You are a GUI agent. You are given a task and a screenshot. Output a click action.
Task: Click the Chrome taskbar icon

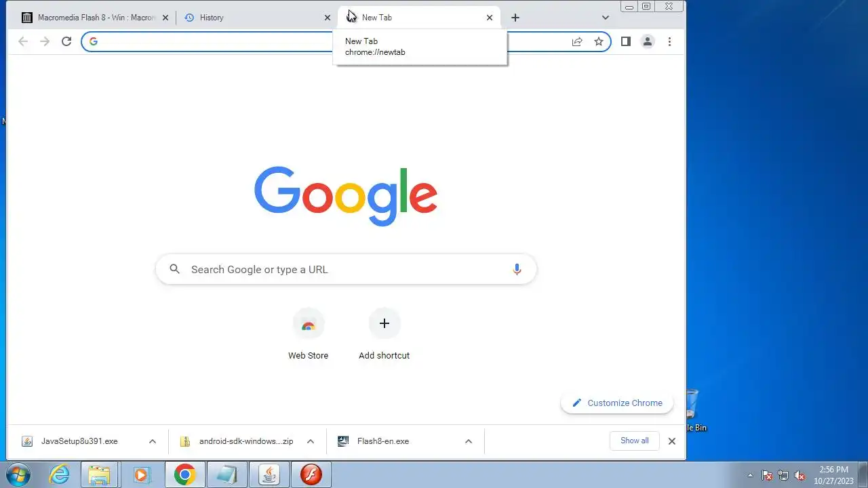click(184, 474)
